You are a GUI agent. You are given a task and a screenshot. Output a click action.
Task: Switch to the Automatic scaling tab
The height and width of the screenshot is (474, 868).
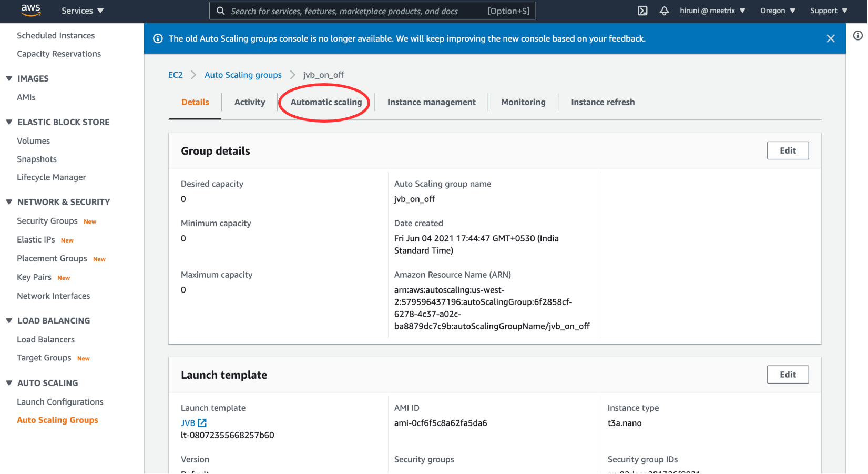(326, 102)
